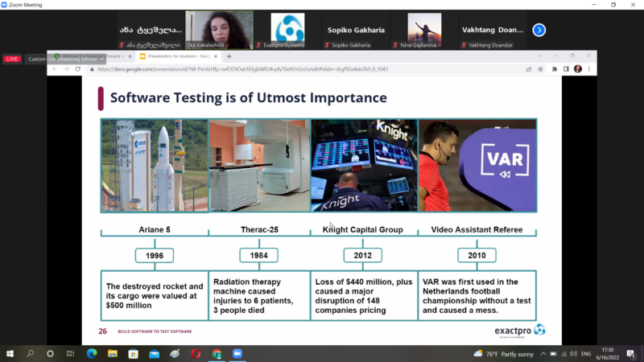Switch to Presentation for students browser tab
The height and width of the screenshot is (362, 644).
(179, 56)
